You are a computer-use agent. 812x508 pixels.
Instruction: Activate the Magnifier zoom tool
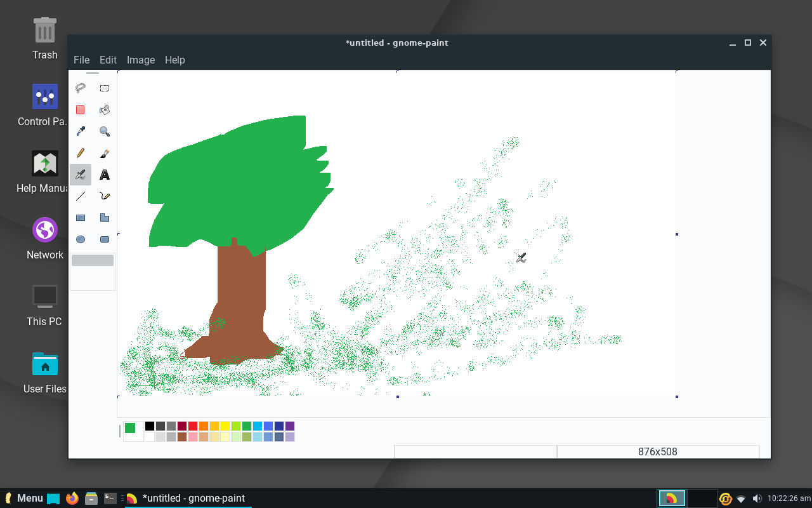click(104, 131)
